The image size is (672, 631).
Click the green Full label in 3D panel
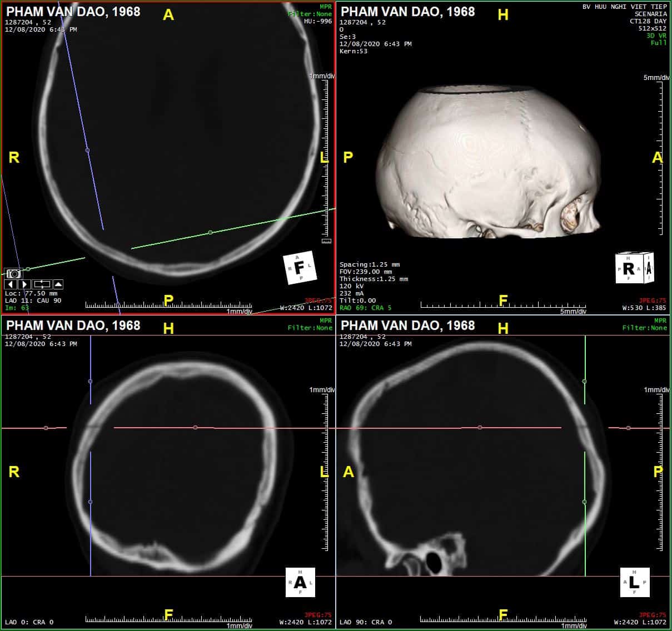(x=659, y=43)
